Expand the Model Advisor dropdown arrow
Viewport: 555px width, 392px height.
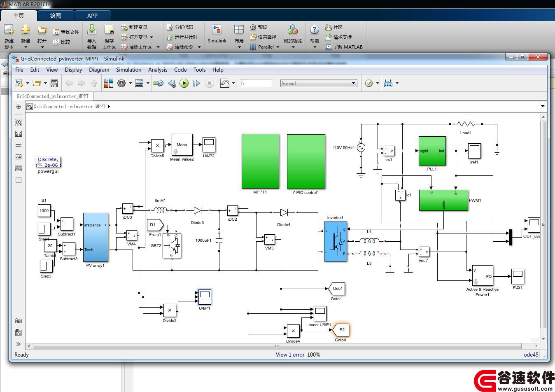click(378, 83)
